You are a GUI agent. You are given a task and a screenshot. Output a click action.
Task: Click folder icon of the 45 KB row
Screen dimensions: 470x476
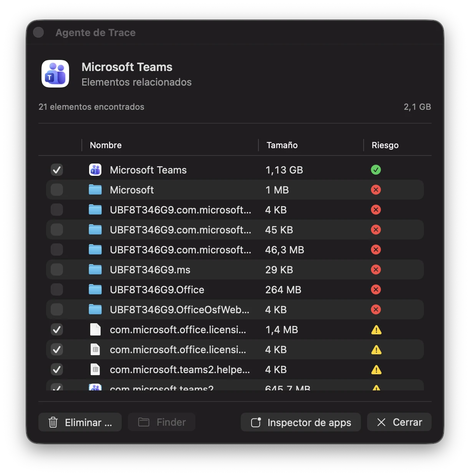pos(95,230)
